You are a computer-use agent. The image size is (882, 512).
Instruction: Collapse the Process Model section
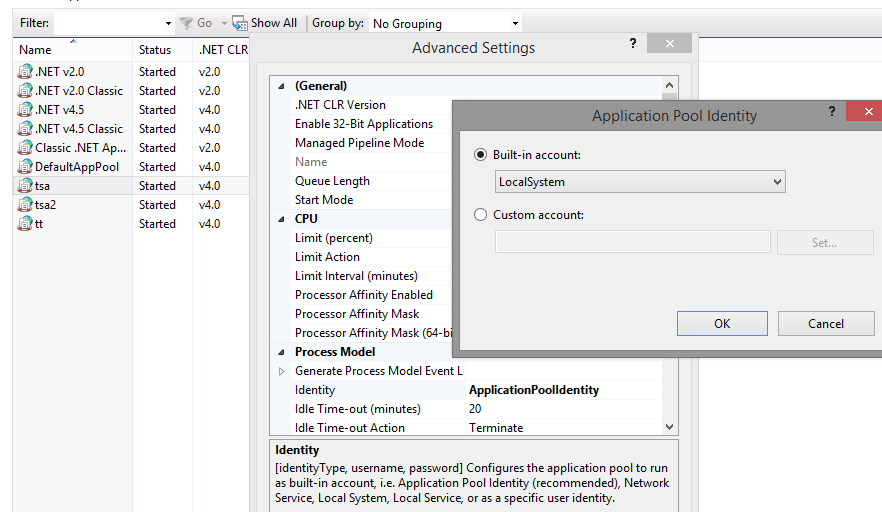pos(281,352)
